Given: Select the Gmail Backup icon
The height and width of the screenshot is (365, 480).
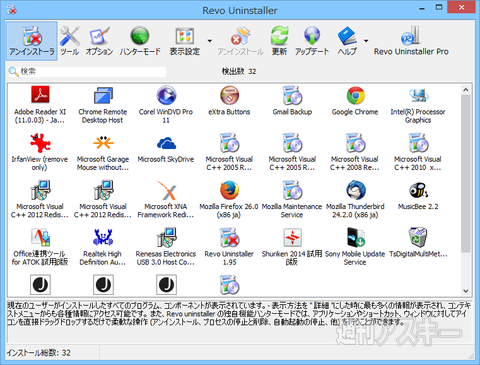Looking at the screenshot, I should click(x=292, y=95).
